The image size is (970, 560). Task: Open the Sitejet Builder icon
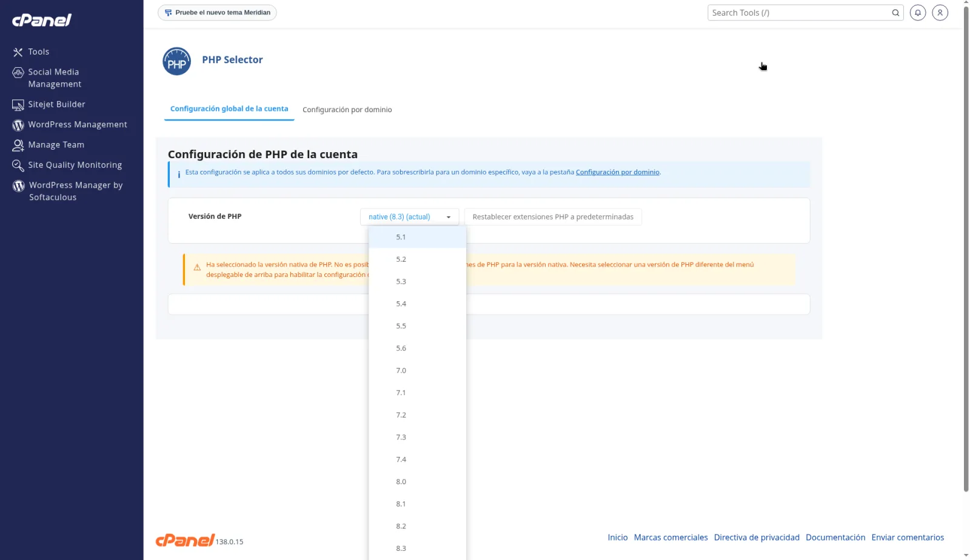18,105
